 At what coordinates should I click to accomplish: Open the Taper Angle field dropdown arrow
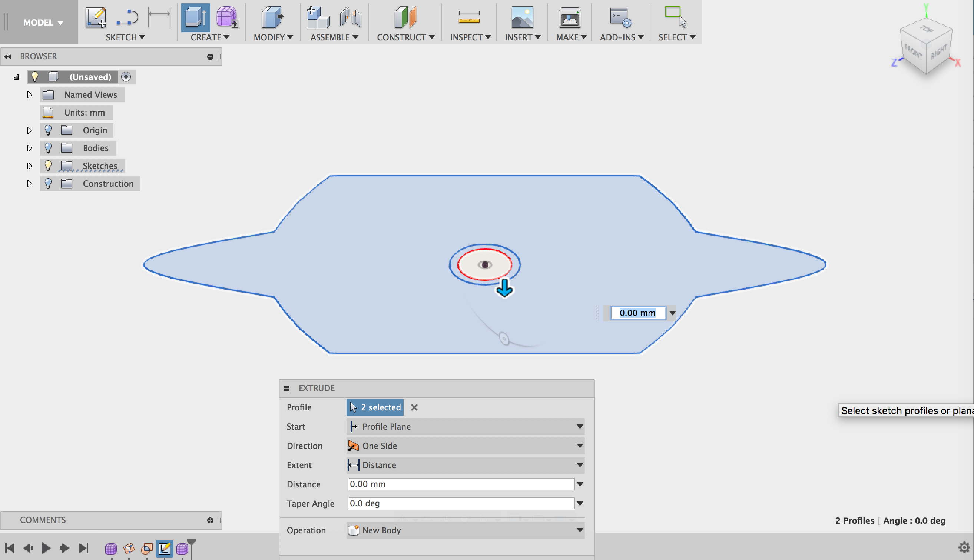580,503
